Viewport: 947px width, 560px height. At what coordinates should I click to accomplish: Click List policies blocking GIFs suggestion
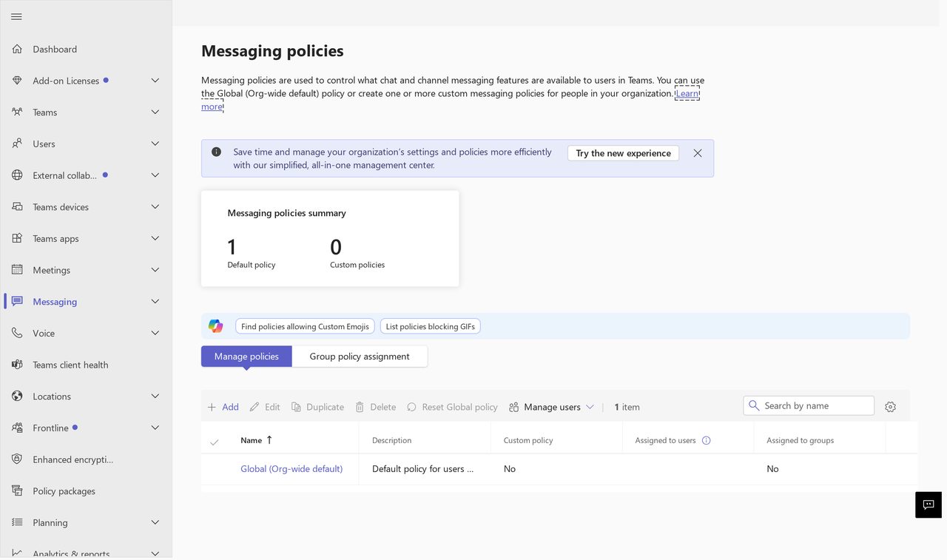coord(431,326)
